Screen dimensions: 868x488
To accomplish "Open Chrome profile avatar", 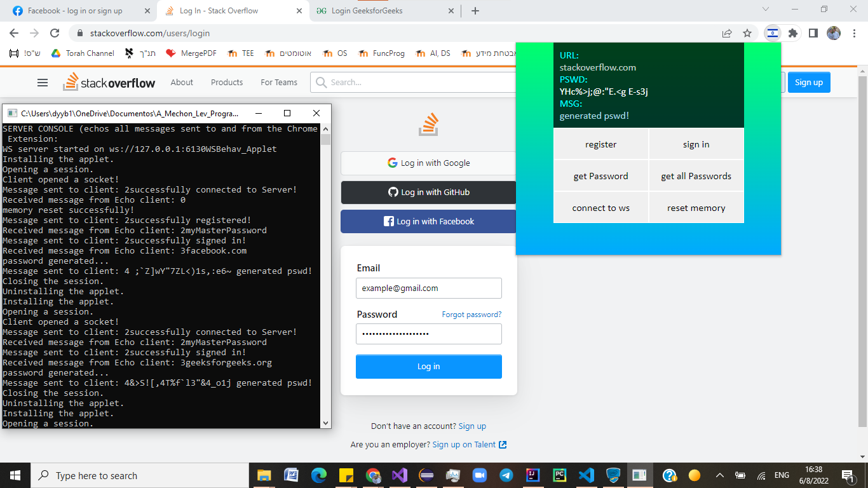I will (834, 33).
